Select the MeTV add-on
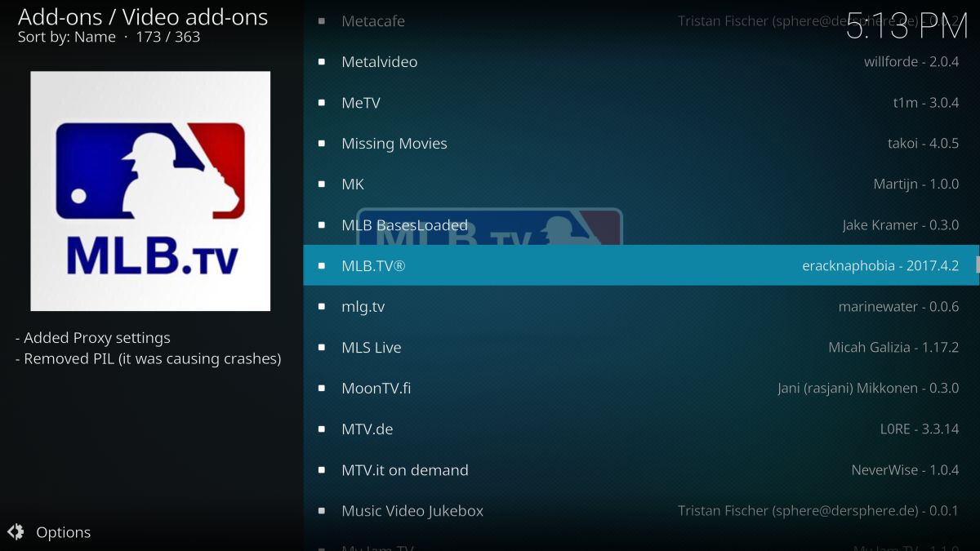Screen dimensions: 980x551 tap(641, 102)
